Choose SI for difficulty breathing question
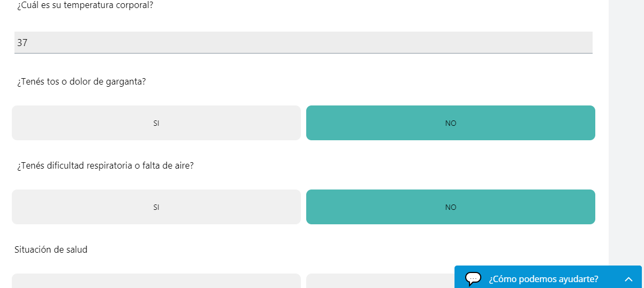Image resolution: width=644 pixels, height=288 pixels. click(156, 207)
